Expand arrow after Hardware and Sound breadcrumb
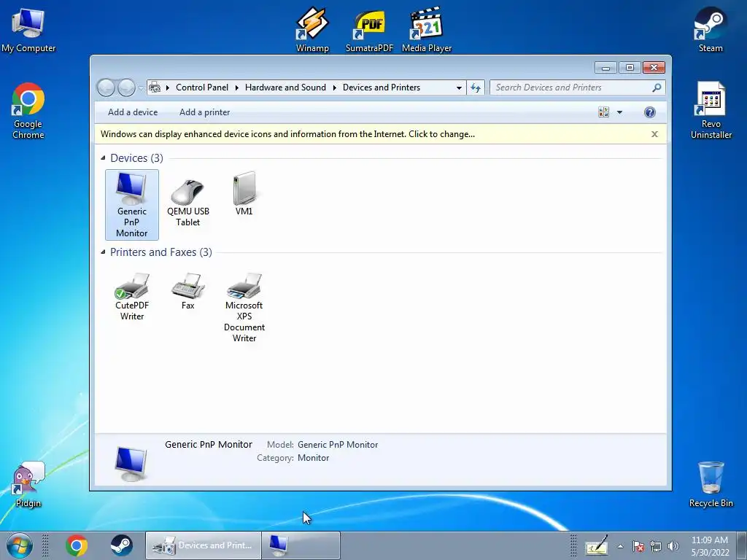 pyautogui.click(x=334, y=87)
